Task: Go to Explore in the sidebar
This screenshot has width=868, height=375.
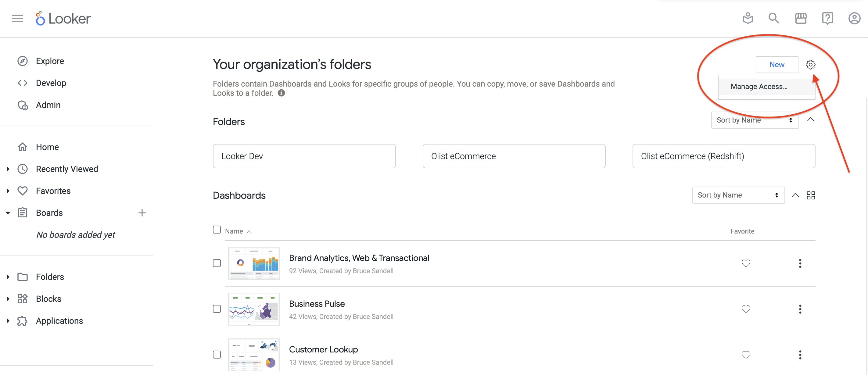Action: 50,61
